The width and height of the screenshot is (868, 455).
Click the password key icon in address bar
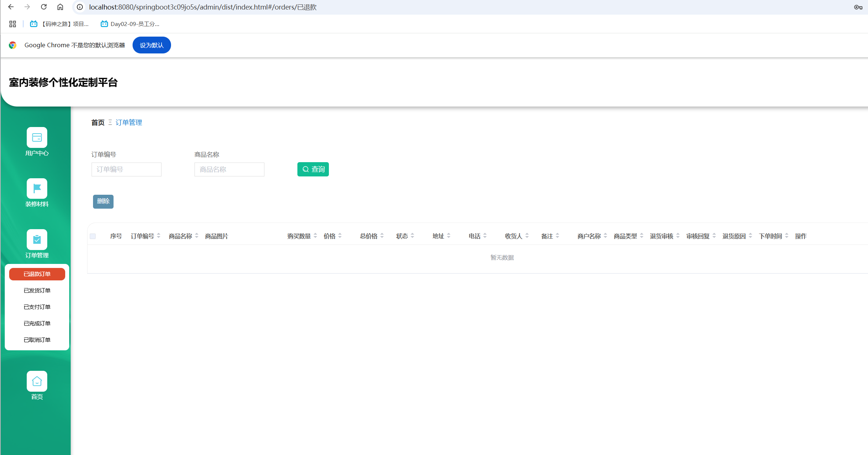click(x=858, y=7)
